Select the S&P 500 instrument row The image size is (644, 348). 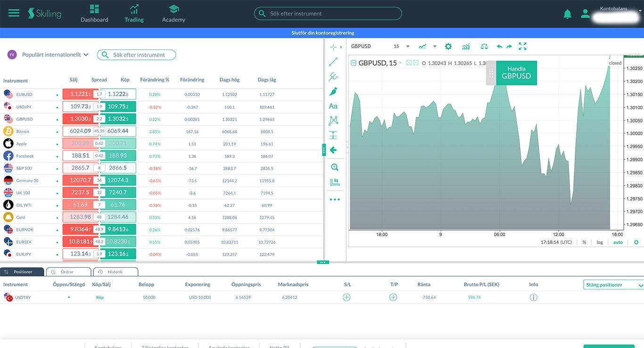(x=162, y=168)
